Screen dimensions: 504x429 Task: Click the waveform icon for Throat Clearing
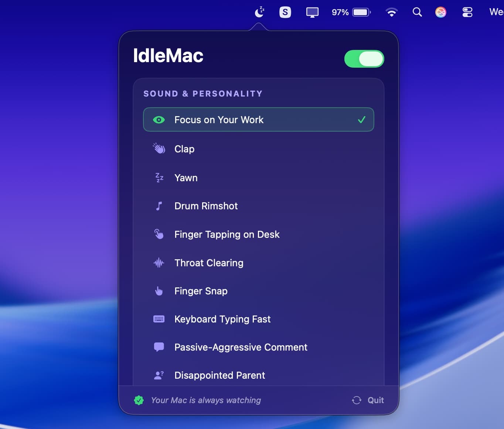coord(159,263)
